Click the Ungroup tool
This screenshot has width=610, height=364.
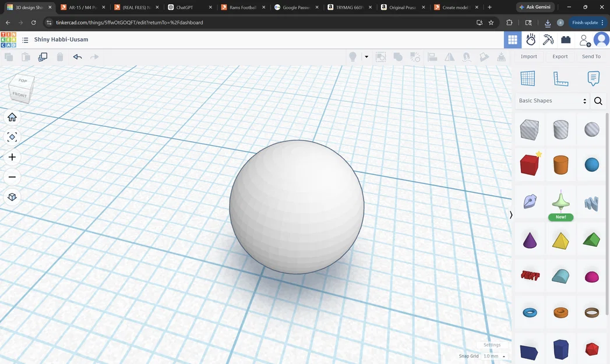[x=416, y=56]
